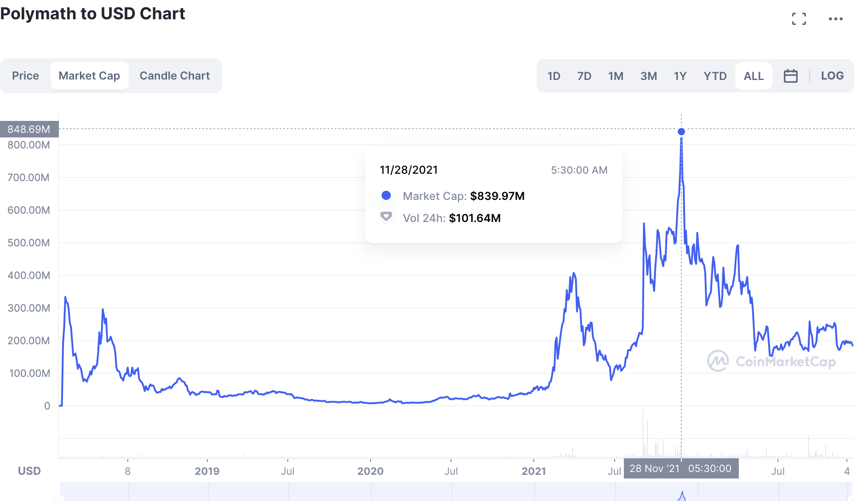Show year-to-date with YTD
This screenshot has height=501, width=868.
[715, 76]
